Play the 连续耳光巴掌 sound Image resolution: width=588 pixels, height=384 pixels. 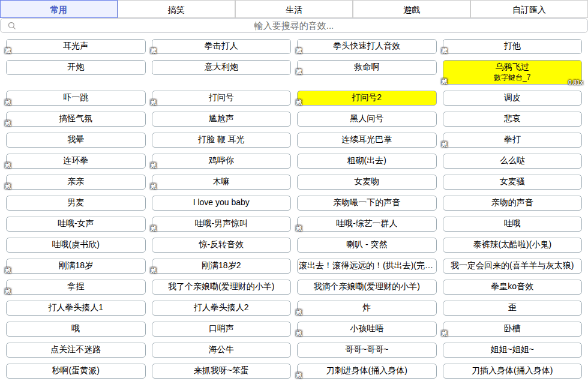click(367, 140)
